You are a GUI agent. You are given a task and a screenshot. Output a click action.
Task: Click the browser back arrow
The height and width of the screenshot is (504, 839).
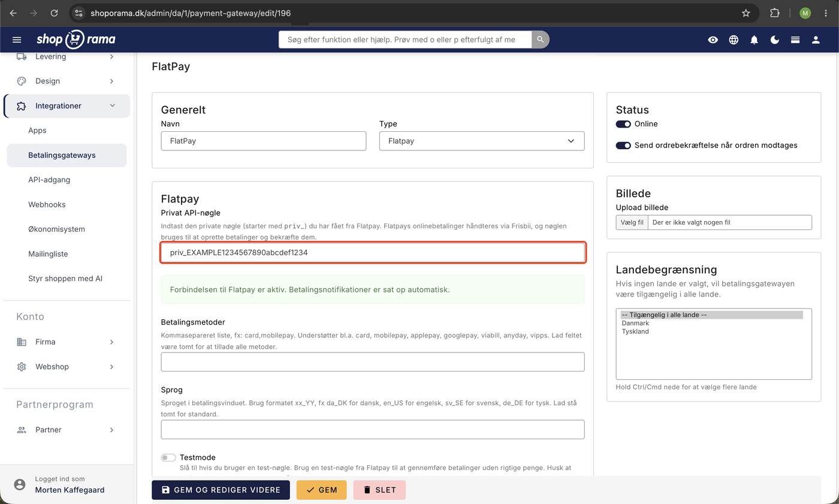click(x=13, y=13)
